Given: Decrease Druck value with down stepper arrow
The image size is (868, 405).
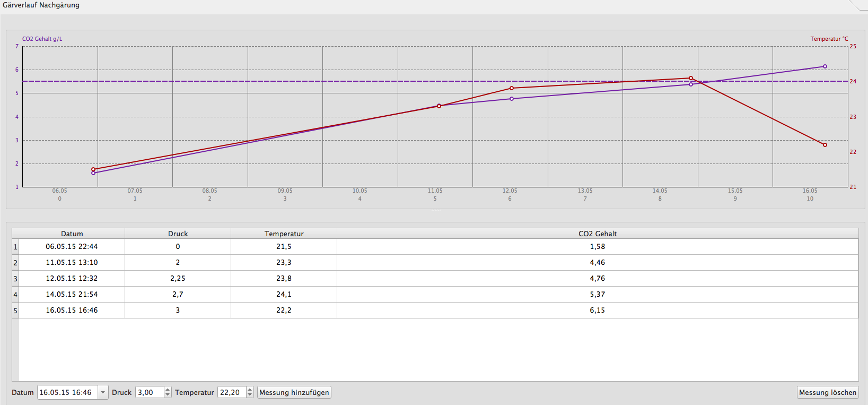Looking at the screenshot, I should tap(168, 395).
